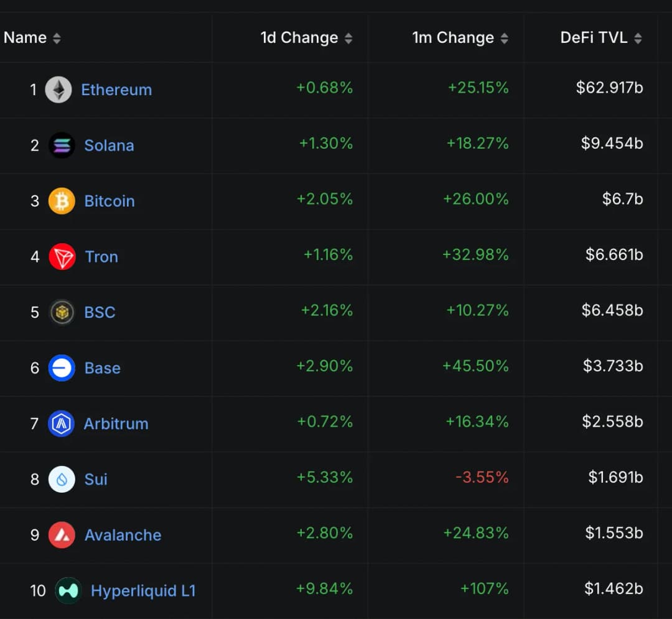672x619 pixels.
Task: Click the Avalanche logo icon
Action: [62, 535]
